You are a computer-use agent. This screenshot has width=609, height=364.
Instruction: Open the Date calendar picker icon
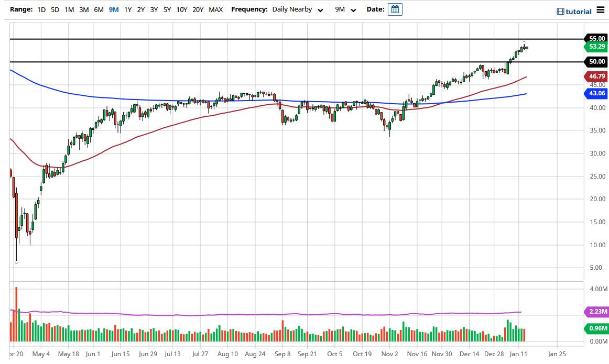[395, 9]
